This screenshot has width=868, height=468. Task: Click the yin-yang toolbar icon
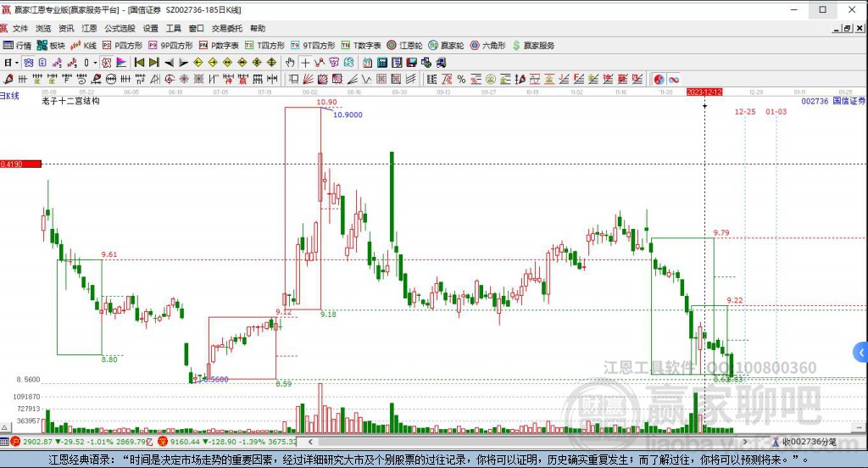click(659, 80)
